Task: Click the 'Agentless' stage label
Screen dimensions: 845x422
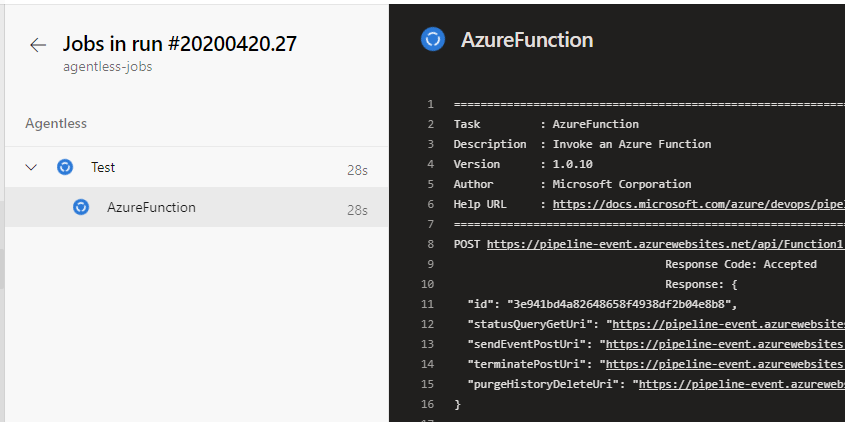Action: pos(56,123)
